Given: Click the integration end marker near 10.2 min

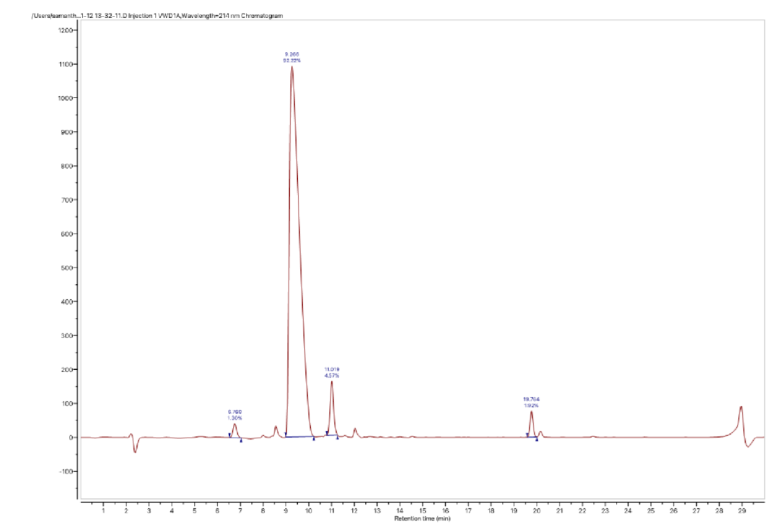Looking at the screenshot, I should [x=314, y=439].
